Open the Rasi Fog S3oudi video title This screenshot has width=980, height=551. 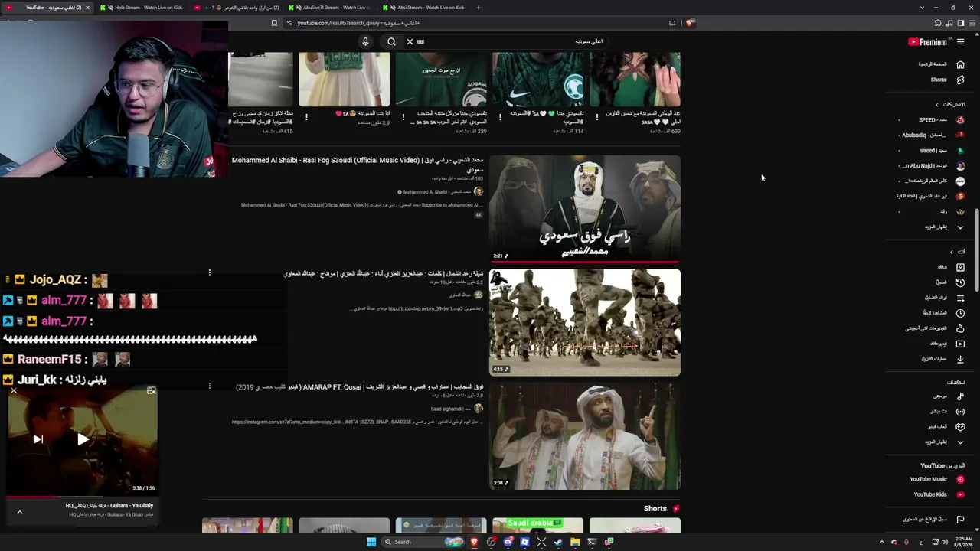click(x=358, y=165)
